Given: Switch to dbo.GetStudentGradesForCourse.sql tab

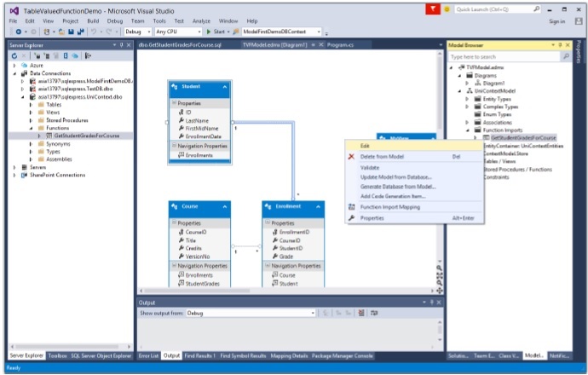Looking at the screenshot, I should click(x=180, y=45).
